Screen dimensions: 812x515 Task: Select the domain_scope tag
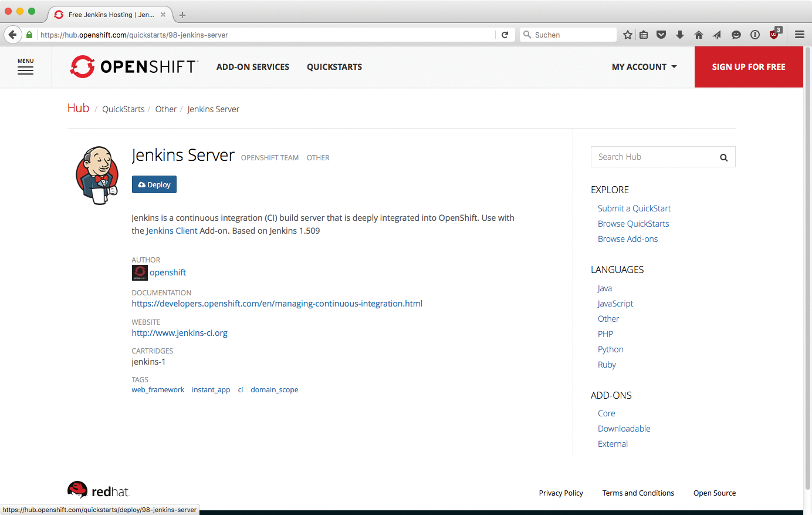[x=275, y=390]
